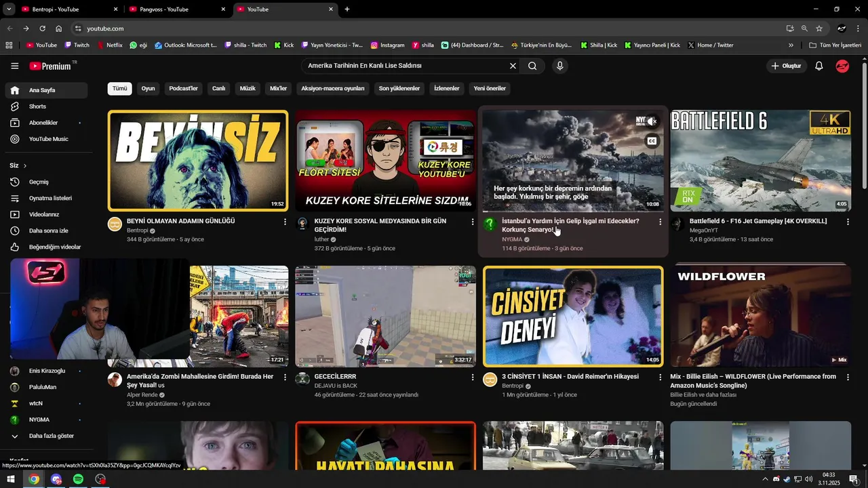Go to YouTube Premium home logo

click(50, 66)
